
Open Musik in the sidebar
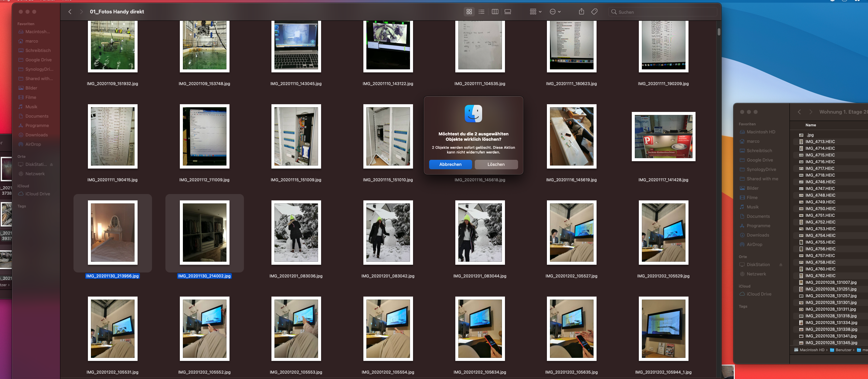tap(32, 106)
